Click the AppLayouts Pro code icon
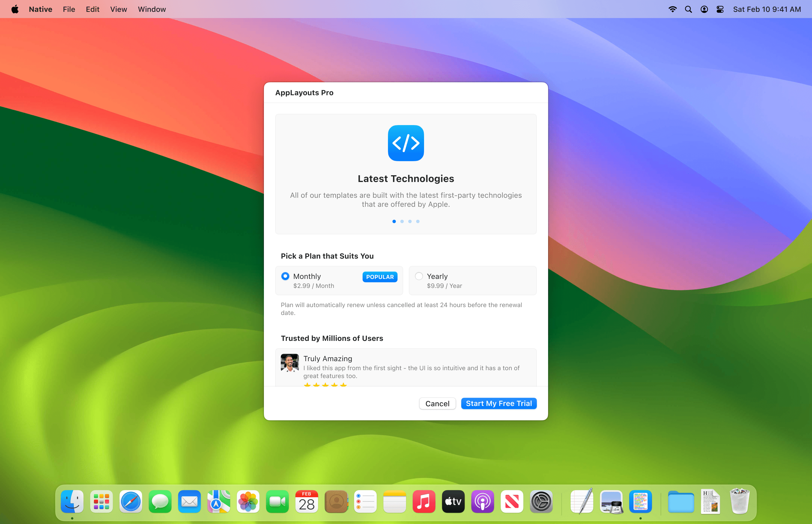The image size is (812, 524). point(405,143)
